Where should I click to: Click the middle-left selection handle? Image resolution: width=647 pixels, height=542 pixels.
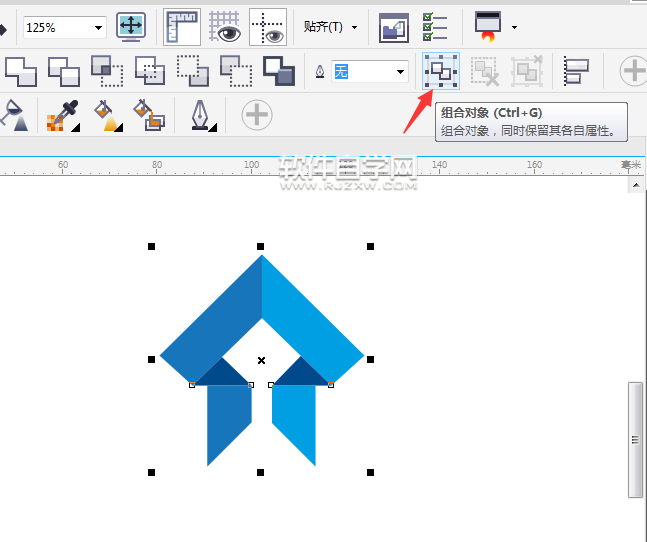[x=151, y=360]
